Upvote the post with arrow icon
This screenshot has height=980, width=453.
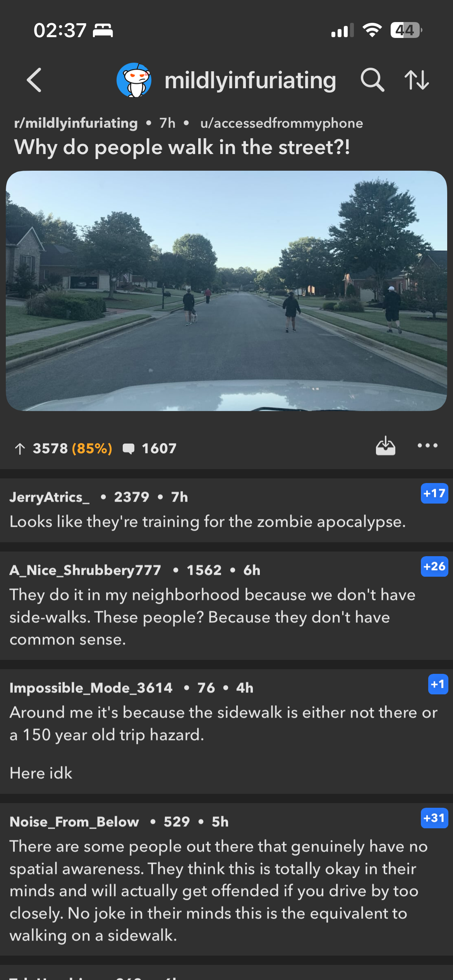20,449
